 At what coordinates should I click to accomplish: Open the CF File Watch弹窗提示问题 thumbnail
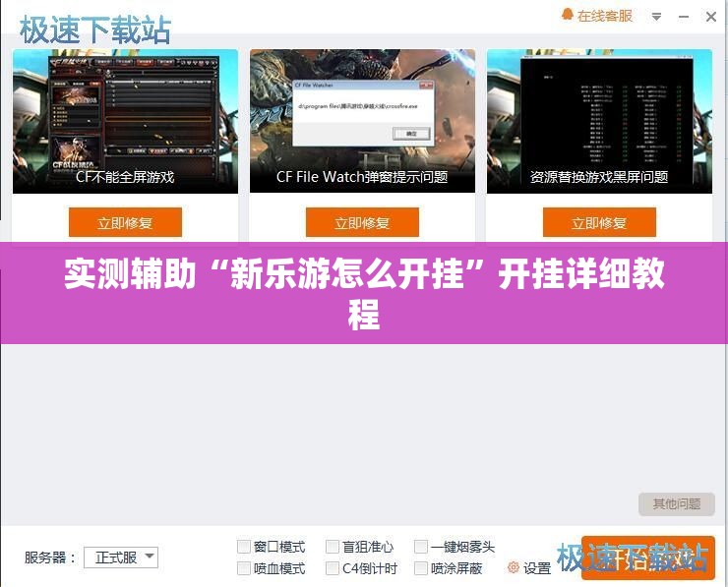click(362, 122)
